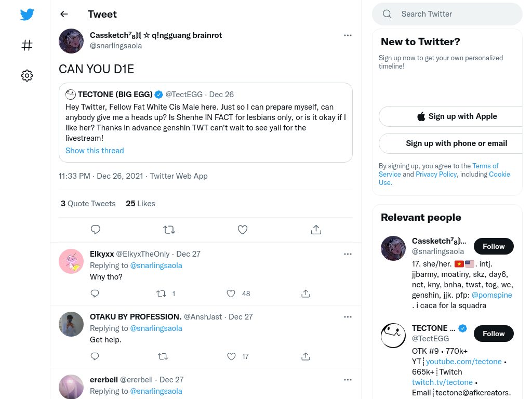The width and height of the screenshot is (532, 399).
Task: Open more options on OTAKU BY PROFESSION reply
Action: pyautogui.click(x=348, y=317)
